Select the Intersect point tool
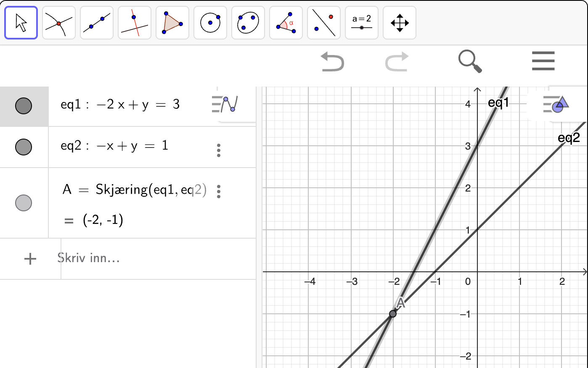Screen dimensions: 588x368 point(59,23)
